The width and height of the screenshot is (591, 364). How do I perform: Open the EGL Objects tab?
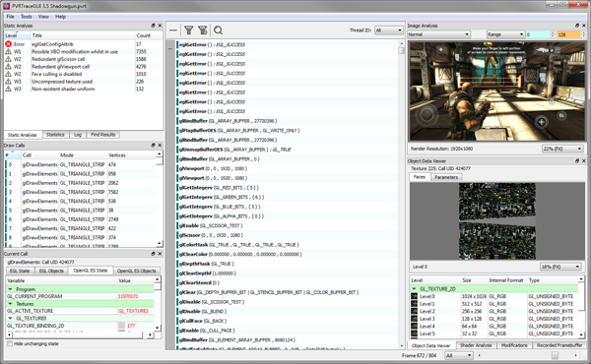51,271
